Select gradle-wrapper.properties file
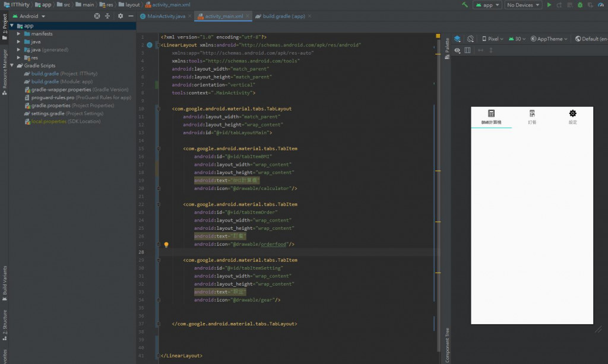The width and height of the screenshot is (608, 364). 76,90
